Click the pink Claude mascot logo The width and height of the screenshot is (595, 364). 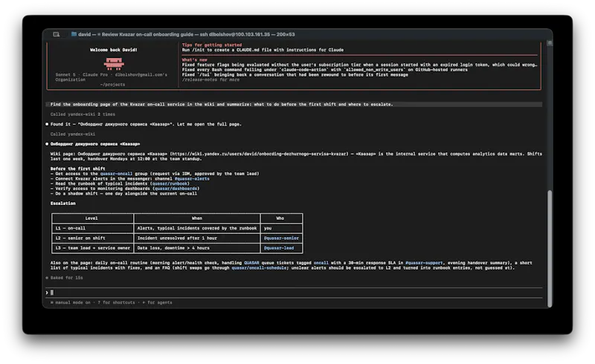[x=114, y=64]
